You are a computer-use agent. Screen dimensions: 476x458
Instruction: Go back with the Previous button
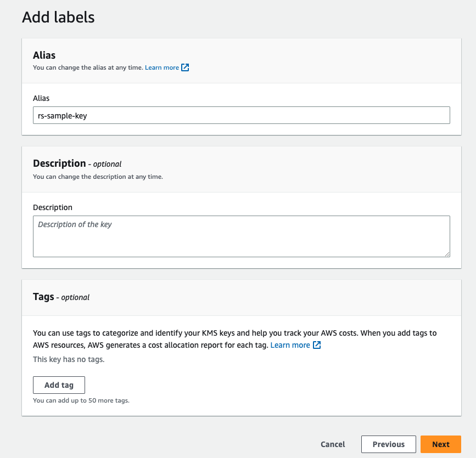pos(389,444)
